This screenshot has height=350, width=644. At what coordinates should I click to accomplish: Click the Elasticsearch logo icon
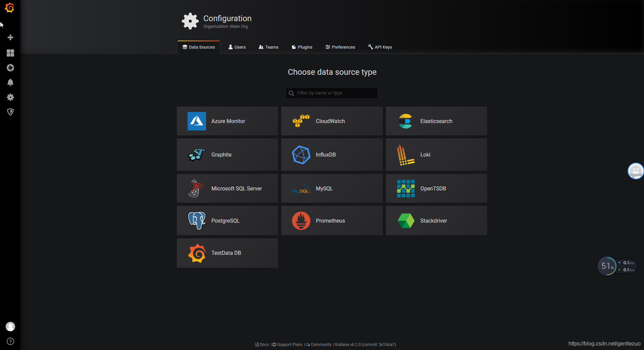pyautogui.click(x=405, y=121)
